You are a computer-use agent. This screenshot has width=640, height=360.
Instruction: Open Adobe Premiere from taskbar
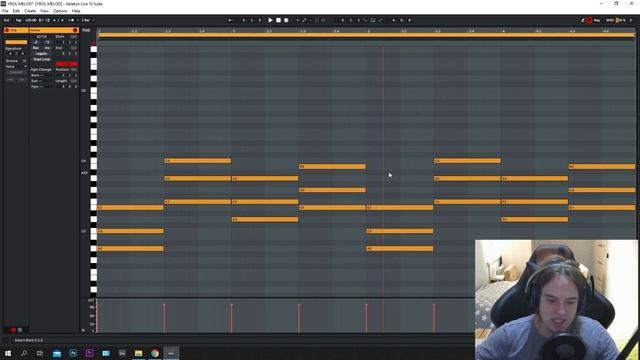pos(89,353)
